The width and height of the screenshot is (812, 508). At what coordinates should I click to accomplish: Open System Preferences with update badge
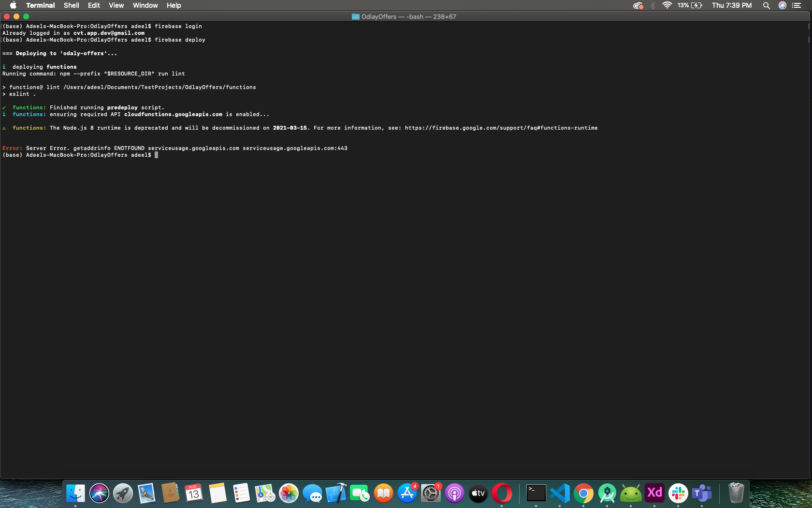pos(431,493)
